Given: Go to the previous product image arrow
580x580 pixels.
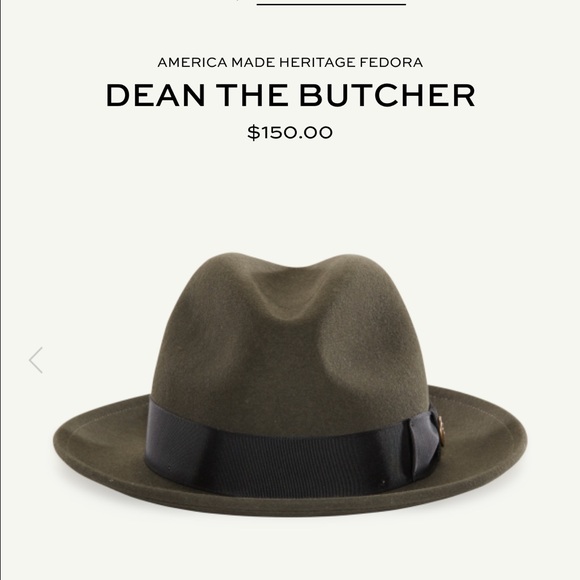Looking at the screenshot, I should (x=36, y=360).
